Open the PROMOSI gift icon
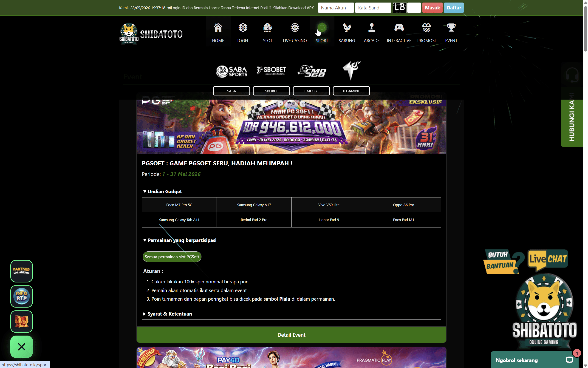 [427, 28]
